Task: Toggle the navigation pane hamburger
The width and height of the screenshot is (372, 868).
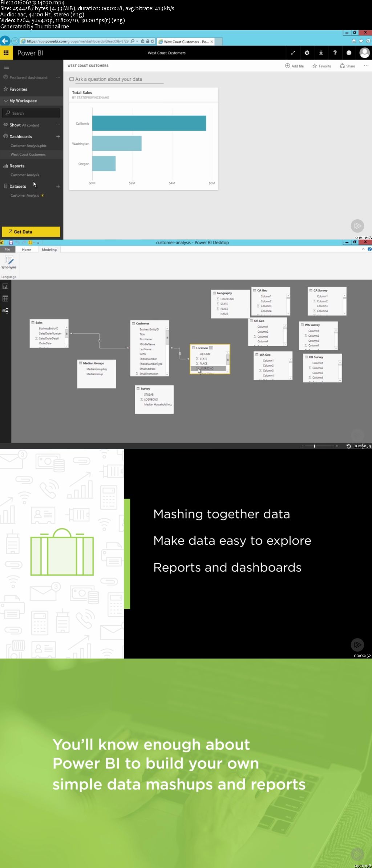Action: (6, 67)
